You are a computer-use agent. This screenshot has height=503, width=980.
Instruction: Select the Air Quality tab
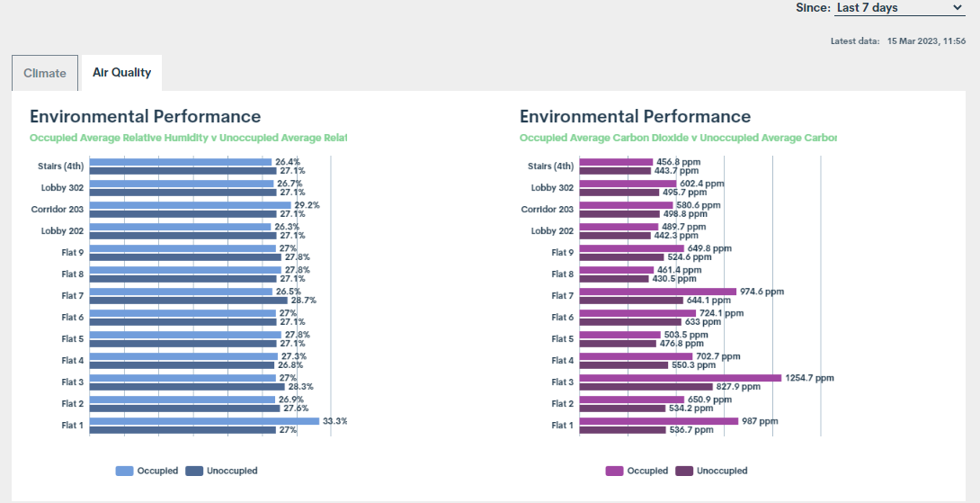pyautogui.click(x=122, y=73)
